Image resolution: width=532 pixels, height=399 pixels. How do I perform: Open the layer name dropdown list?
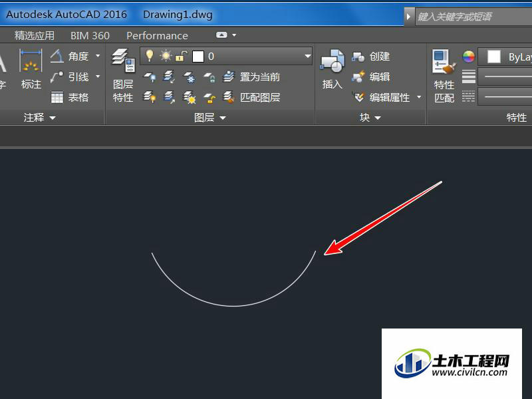pyautogui.click(x=307, y=56)
